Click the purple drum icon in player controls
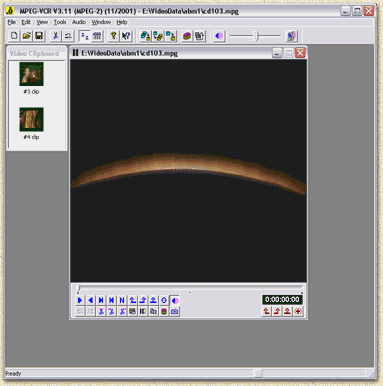 click(164, 311)
